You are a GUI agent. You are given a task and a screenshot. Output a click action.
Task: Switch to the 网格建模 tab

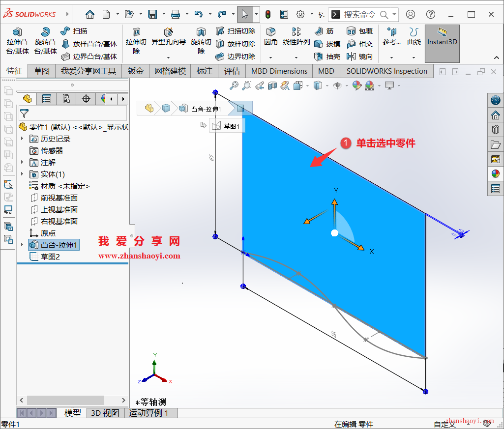pos(170,71)
